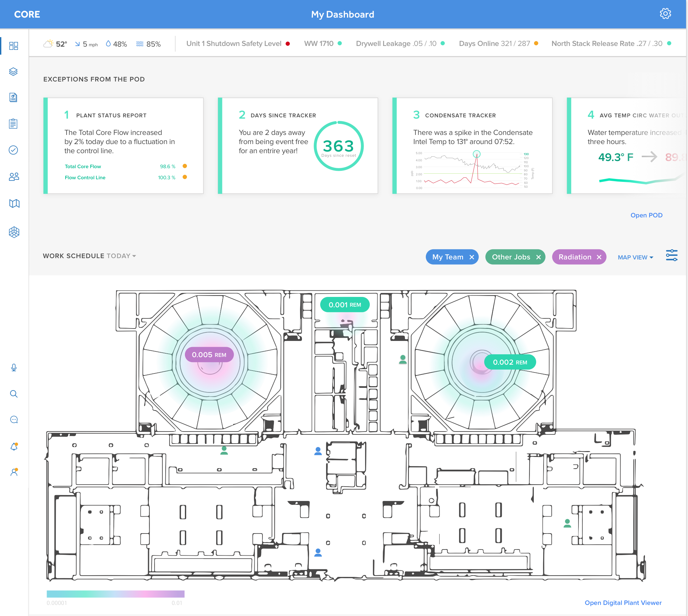Select blue person marker at bottom center
688x616 pixels.
click(x=318, y=553)
